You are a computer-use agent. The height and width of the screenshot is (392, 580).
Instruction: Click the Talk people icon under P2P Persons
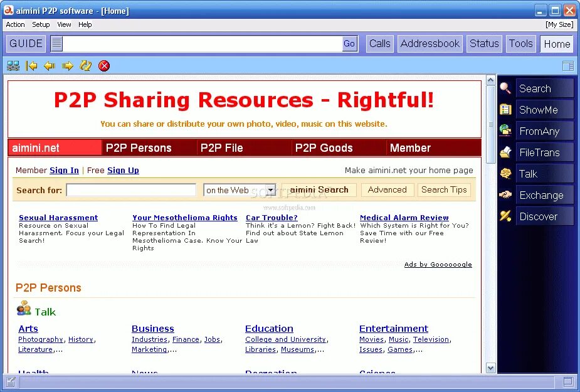pyautogui.click(x=24, y=309)
